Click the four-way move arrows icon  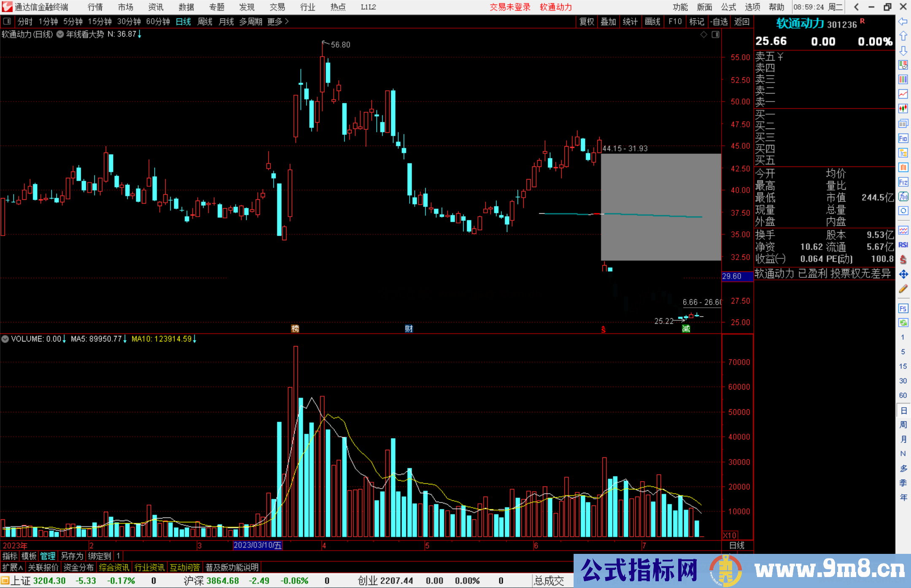pyautogui.click(x=903, y=274)
